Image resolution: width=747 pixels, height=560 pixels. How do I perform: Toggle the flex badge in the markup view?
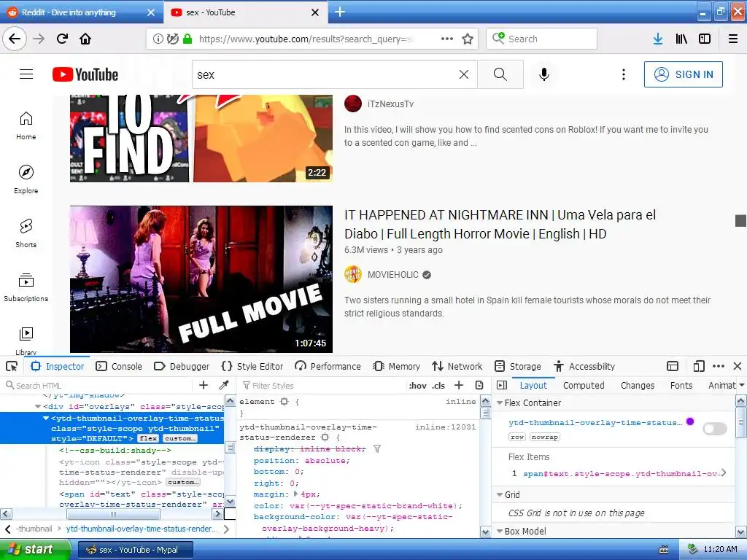coord(148,438)
